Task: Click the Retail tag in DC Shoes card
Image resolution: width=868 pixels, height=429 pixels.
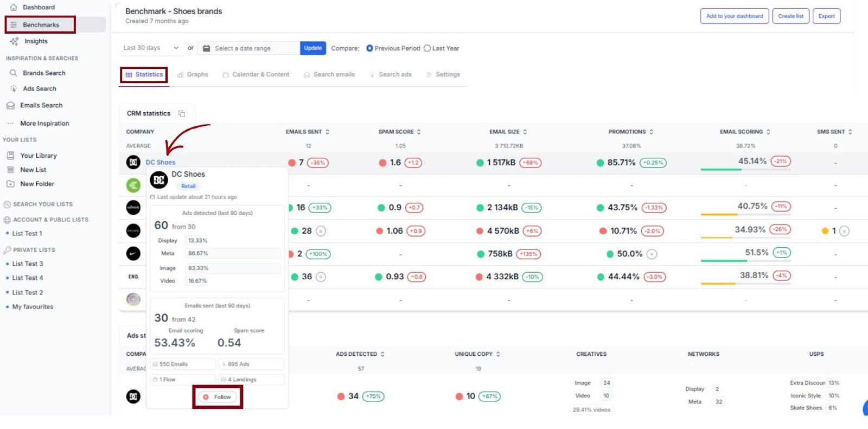Action: click(188, 186)
